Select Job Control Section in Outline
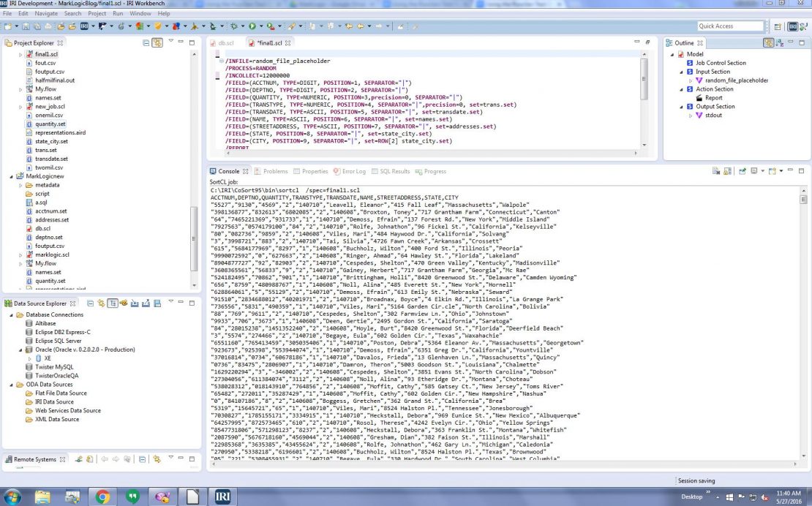The height and width of the screenshot is (506, 812). 721,63
